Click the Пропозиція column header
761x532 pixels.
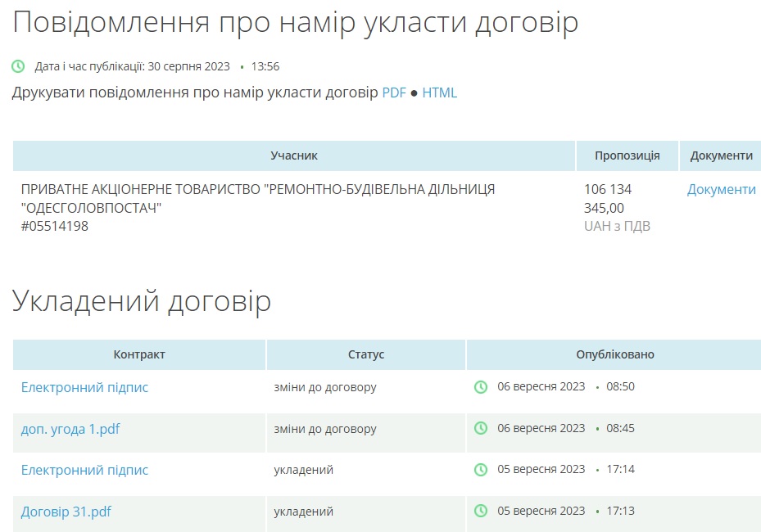pos(627,156)
